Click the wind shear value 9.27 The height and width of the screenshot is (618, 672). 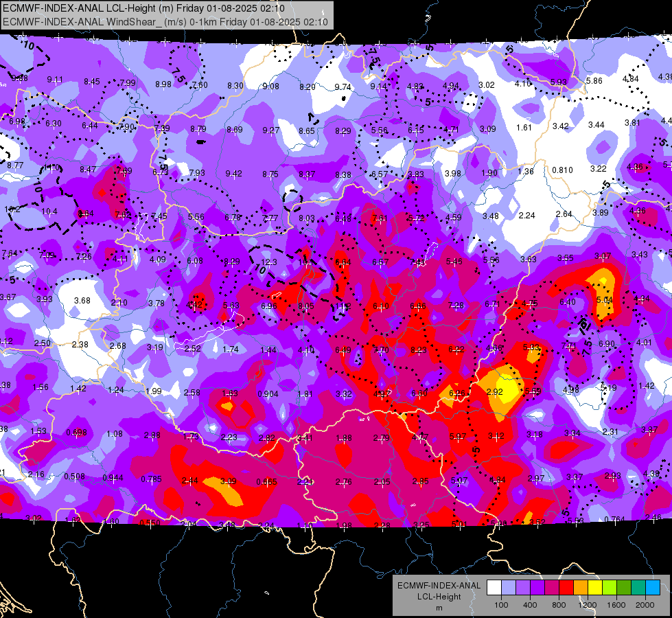point(271,130)
